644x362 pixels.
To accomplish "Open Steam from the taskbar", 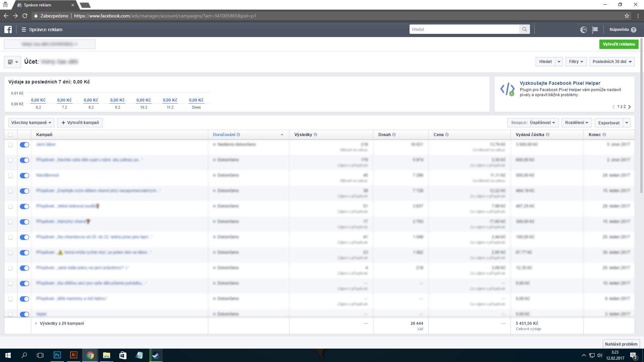I will [156, 355].
